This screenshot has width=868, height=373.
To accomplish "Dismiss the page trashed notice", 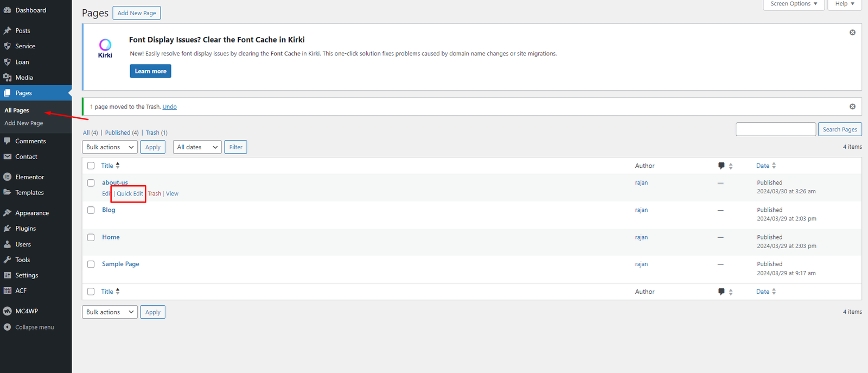I will (x=852, y=106).
